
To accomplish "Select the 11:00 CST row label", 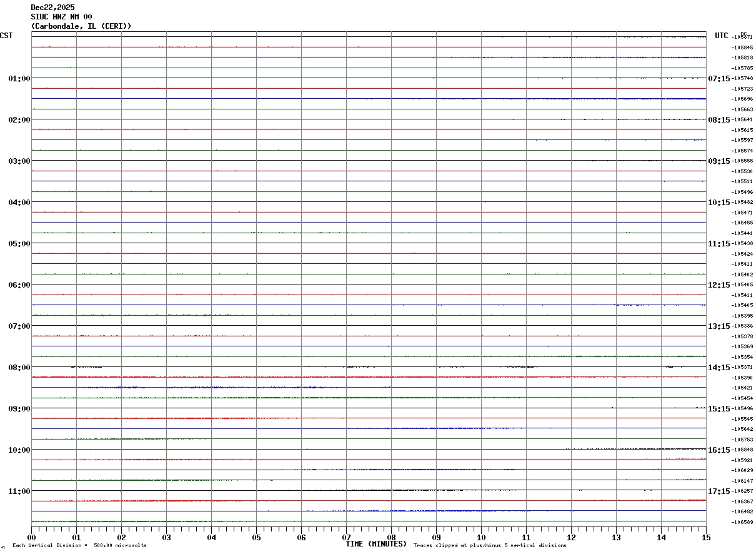I will (19, 491).
